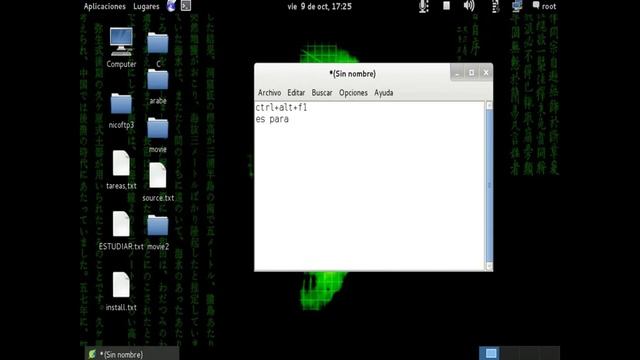Open the root user menu
This screenshot has height=360, width=640.
click(x=544, y=6)
